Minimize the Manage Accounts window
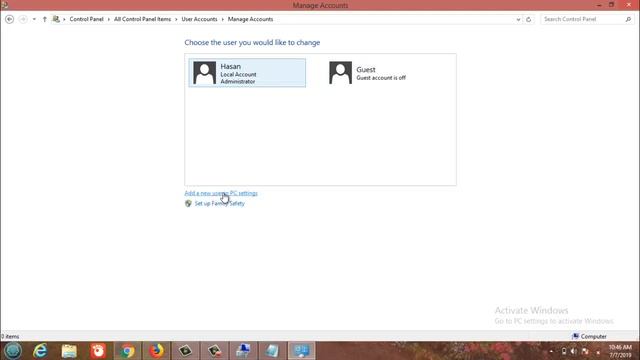 pos(599,5)
